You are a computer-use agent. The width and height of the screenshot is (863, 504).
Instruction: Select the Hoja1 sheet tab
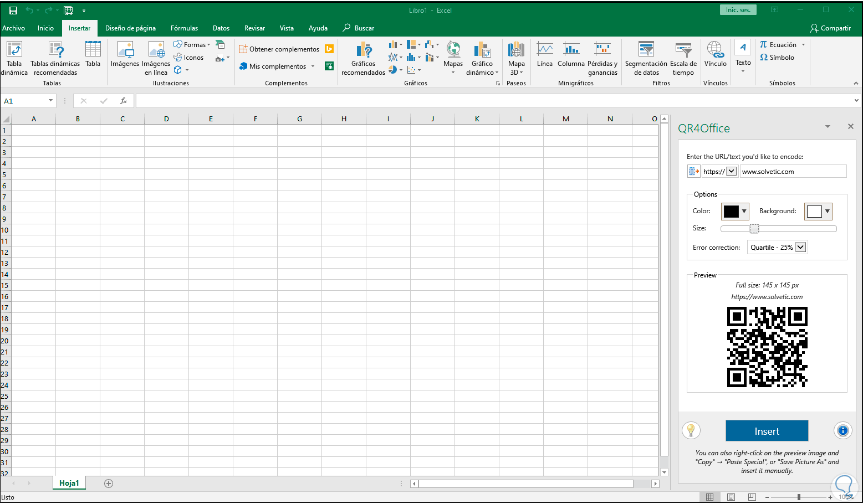[69, 484]
